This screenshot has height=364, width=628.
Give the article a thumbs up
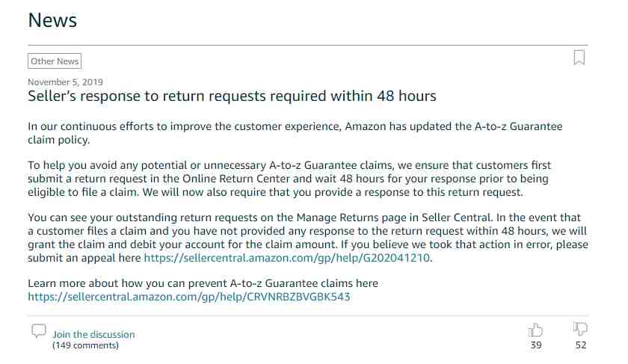tap(535, 330)
